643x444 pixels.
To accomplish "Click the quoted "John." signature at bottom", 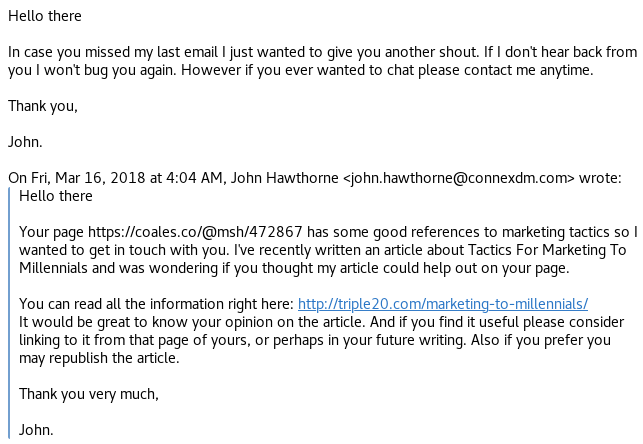I will click(x=37, y=430).
